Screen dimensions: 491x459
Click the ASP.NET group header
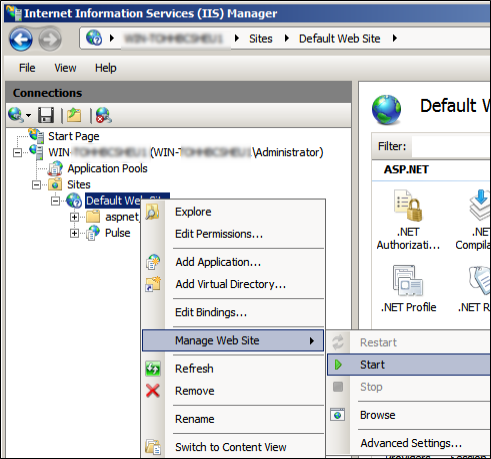(406, 170)
